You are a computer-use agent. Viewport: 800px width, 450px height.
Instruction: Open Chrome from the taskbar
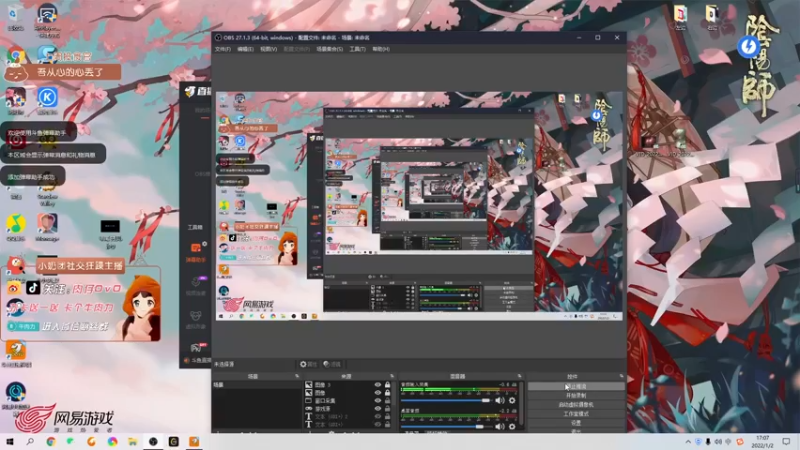51,442
